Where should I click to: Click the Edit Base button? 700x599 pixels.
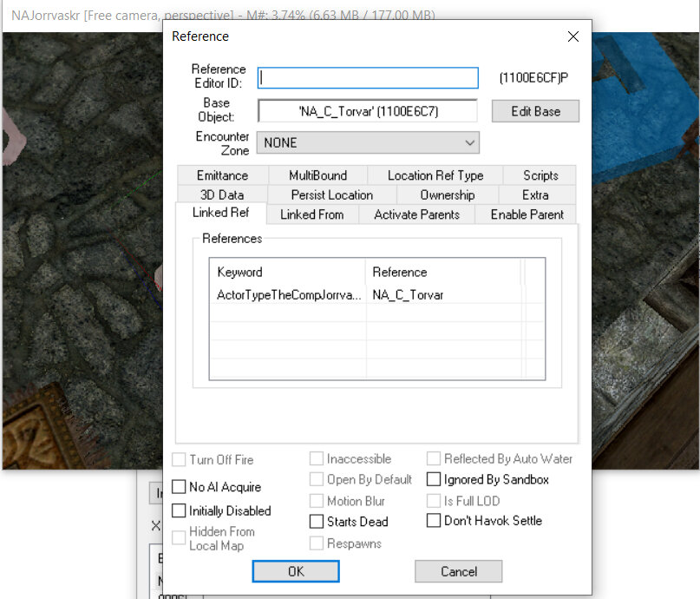[535, 111]
